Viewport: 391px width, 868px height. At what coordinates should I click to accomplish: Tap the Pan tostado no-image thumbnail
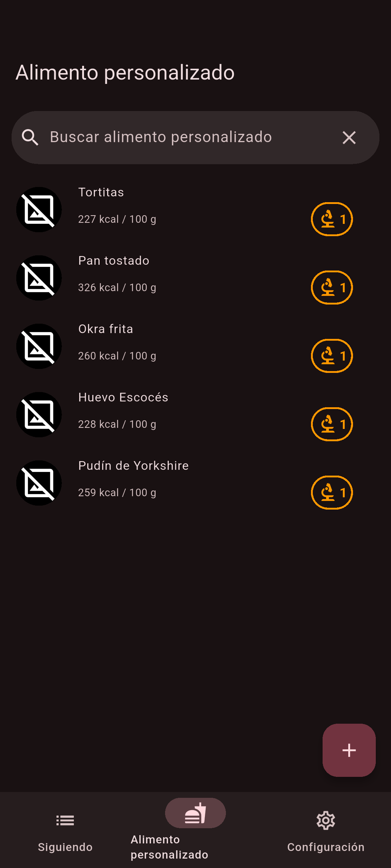39,278
